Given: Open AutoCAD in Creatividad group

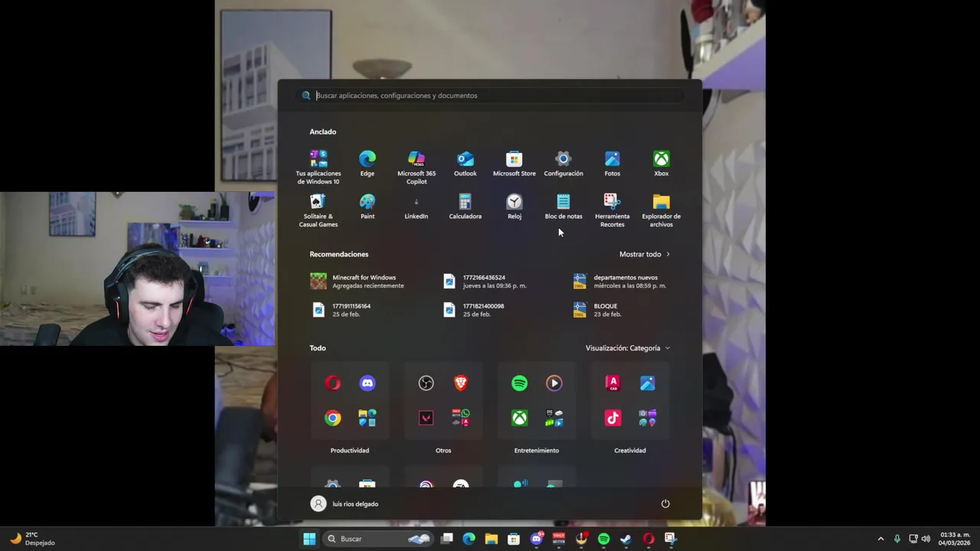Looking at the screenshot, I should tap(612, 383).
